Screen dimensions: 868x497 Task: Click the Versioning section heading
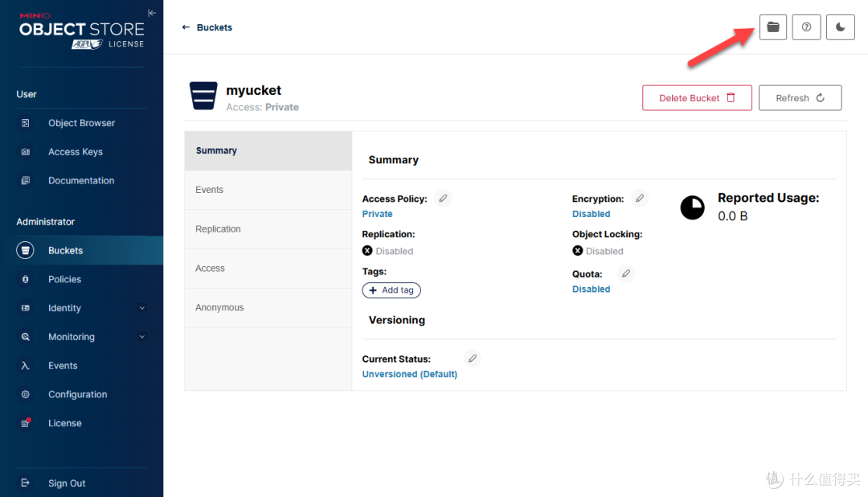pyautogui.click(x=397, y=320)
